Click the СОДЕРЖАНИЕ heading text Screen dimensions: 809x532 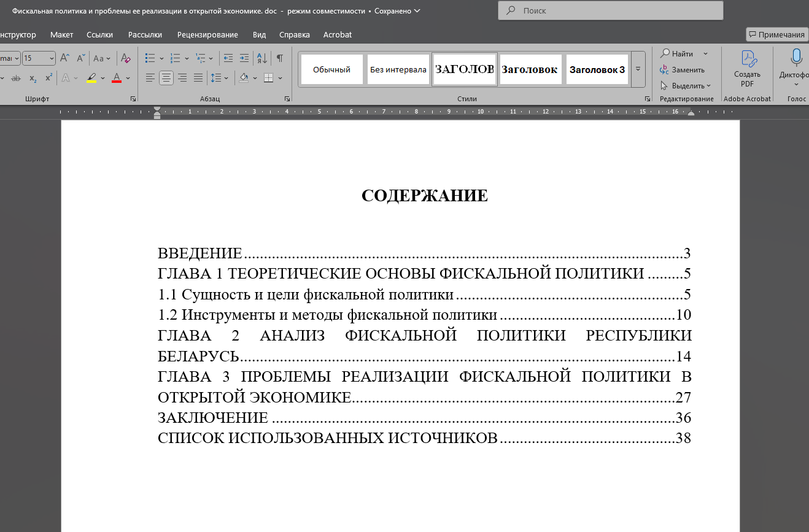point(425,196)
